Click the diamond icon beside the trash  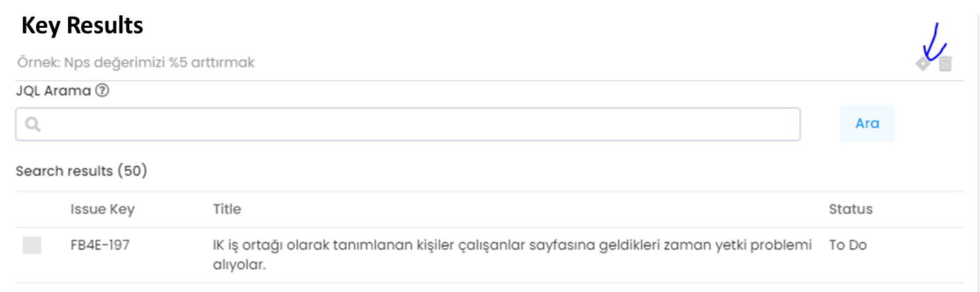pos(923,64)
